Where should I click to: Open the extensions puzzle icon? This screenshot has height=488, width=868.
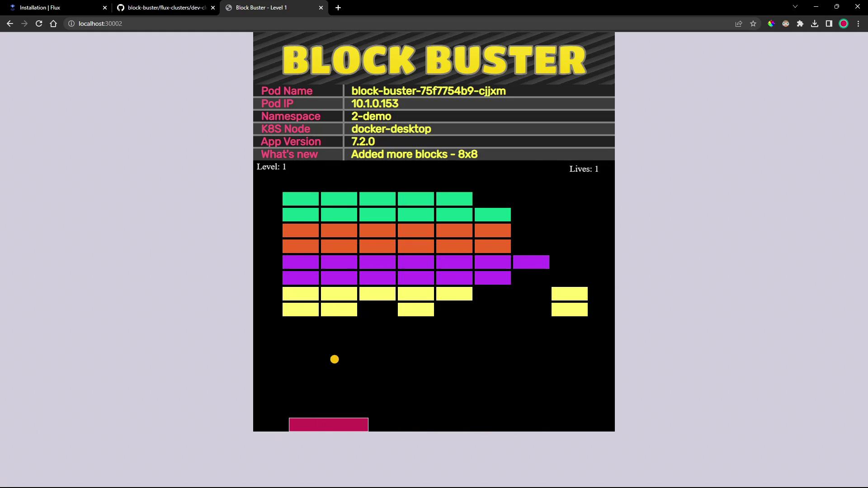tap(800, 23)
